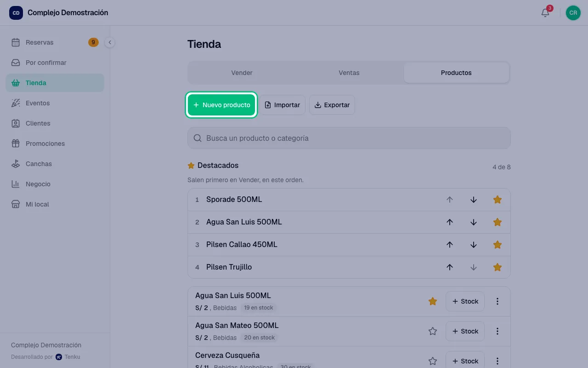Image resolution: width=588 pixels, height=368 pixels.
Task: Add stock to Cerveza Cusqueña
Action: (x=465, y=361)
